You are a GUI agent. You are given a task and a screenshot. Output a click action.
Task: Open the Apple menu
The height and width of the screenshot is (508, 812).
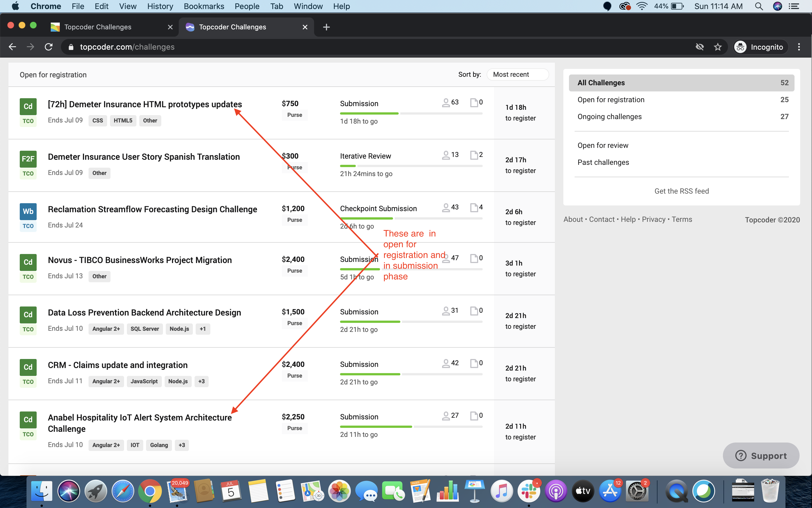coord(15,6)
